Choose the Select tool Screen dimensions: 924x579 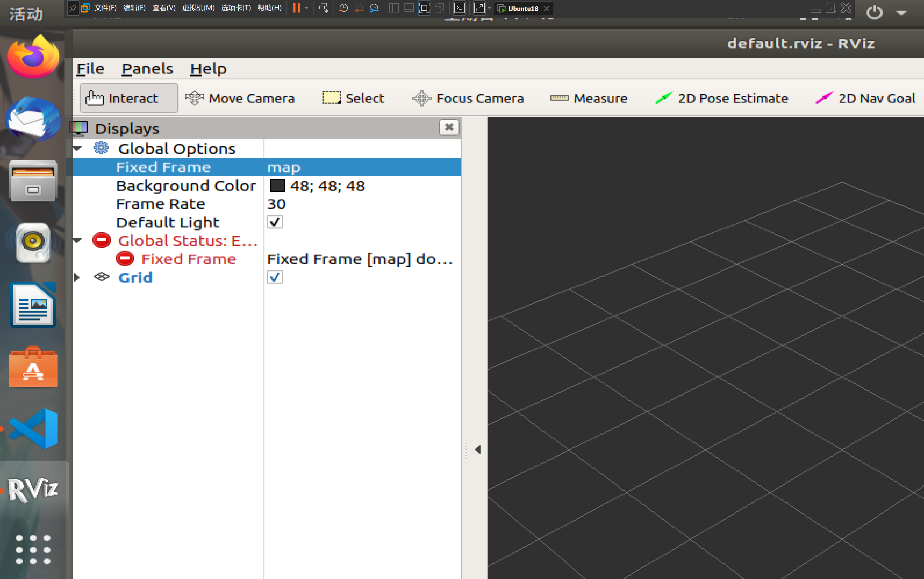coord(353,98)
